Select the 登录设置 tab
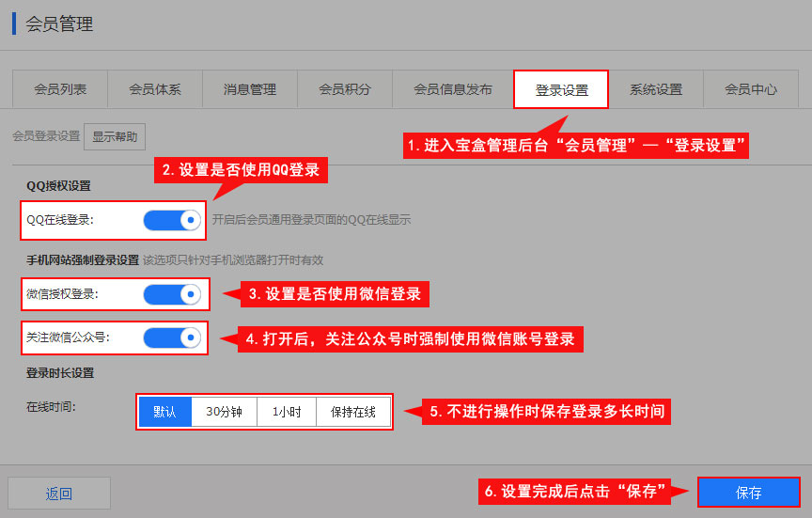The width and height of the screenshot is (812, 518). click(x=561, y=89)
